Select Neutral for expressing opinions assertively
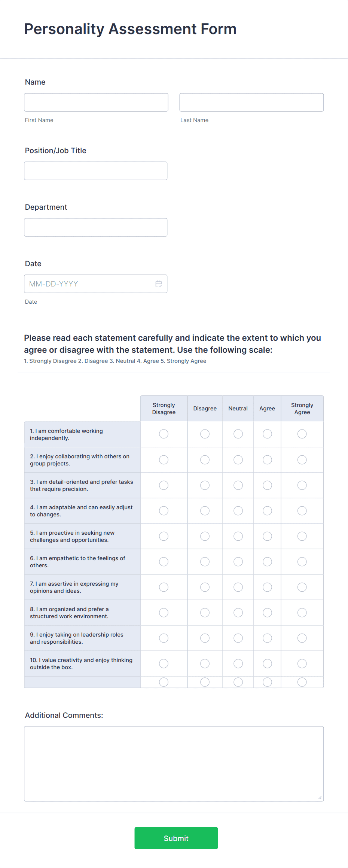 point(238,587)
